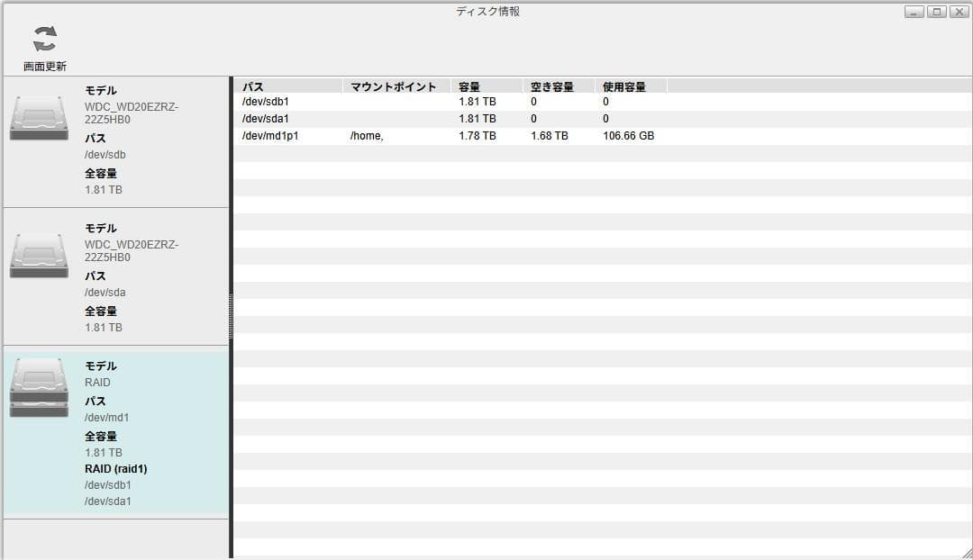This screenshot has width=973, height=560.
Task: Click the RAID (raid1) label in sidebar
Action: point(114,468)
